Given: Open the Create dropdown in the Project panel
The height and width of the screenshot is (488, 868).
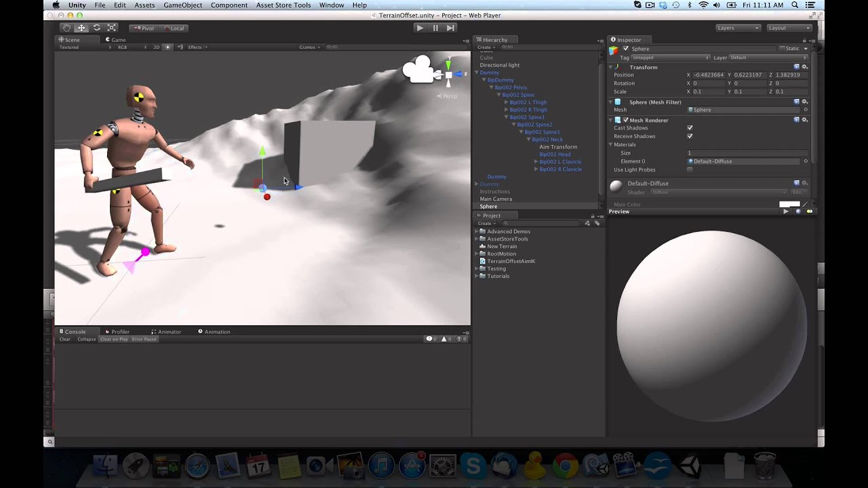Looking at the screenshot, I should tap(486, 223).
